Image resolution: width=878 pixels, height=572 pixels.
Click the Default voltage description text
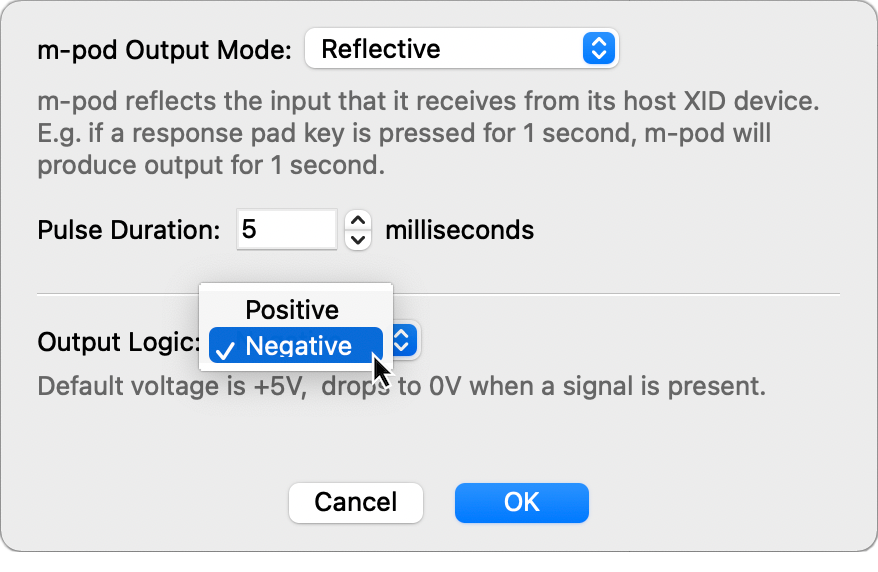click(400, 386)
